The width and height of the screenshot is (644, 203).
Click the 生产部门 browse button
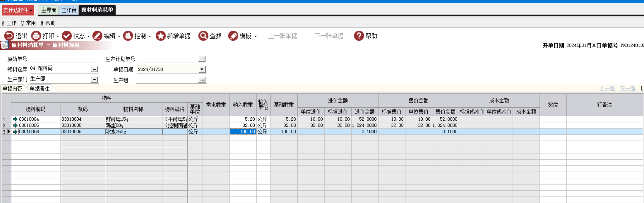[94, 80]
